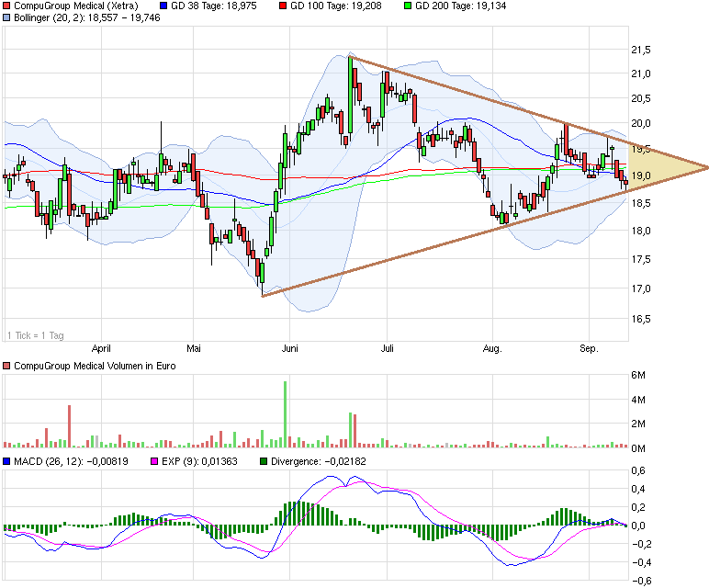Click the blue GD 38 Tage legend swatch

click(x=163, y=6)
